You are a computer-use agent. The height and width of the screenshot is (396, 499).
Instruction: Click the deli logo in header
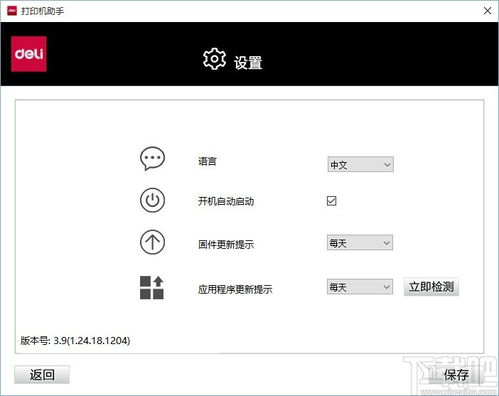tap(29, 54)
